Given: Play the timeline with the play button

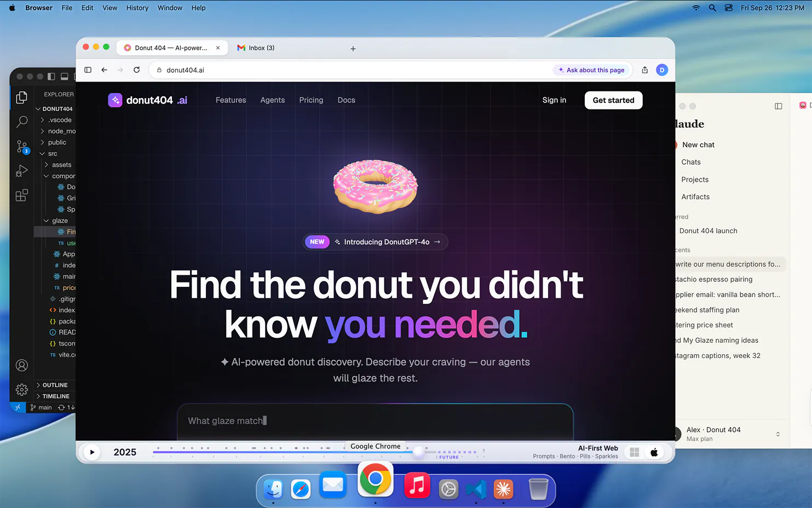Looking at the screenshot, I should pos(92,452).
